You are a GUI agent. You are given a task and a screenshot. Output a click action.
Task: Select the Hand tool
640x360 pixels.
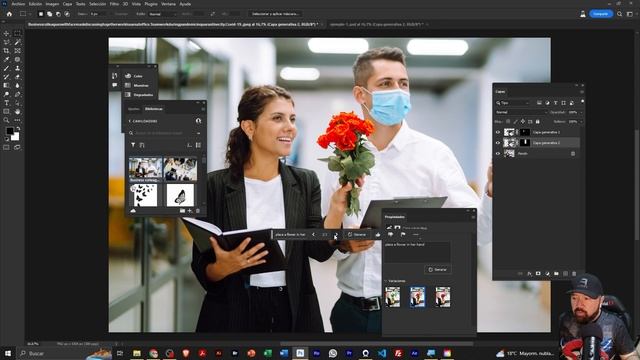(x=17, y=111)
